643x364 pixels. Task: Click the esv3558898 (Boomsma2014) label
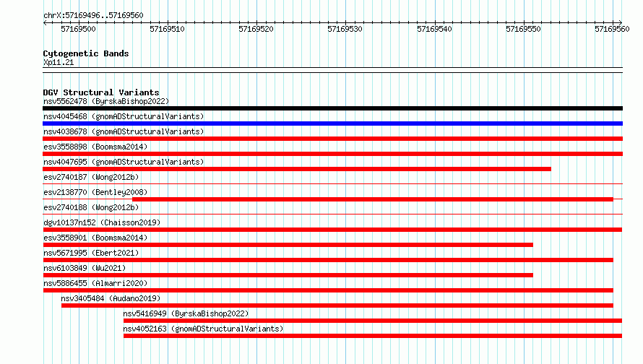pos(95,147)
